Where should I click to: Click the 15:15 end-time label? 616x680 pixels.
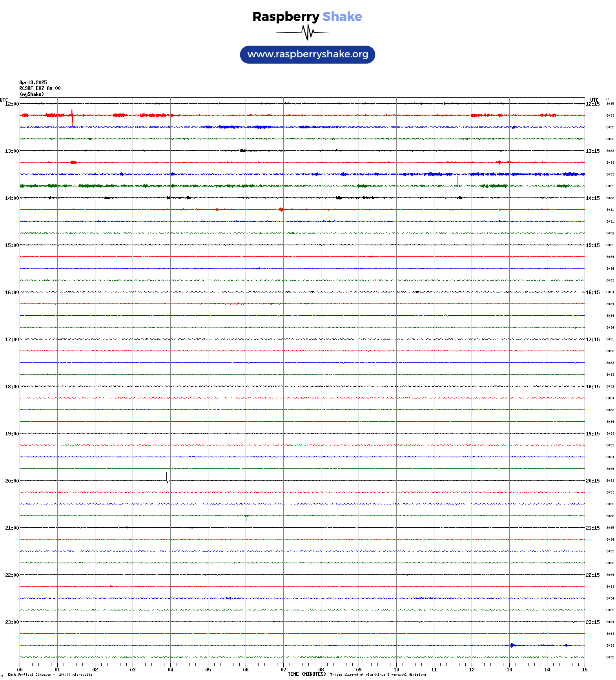tap(593, 245)
